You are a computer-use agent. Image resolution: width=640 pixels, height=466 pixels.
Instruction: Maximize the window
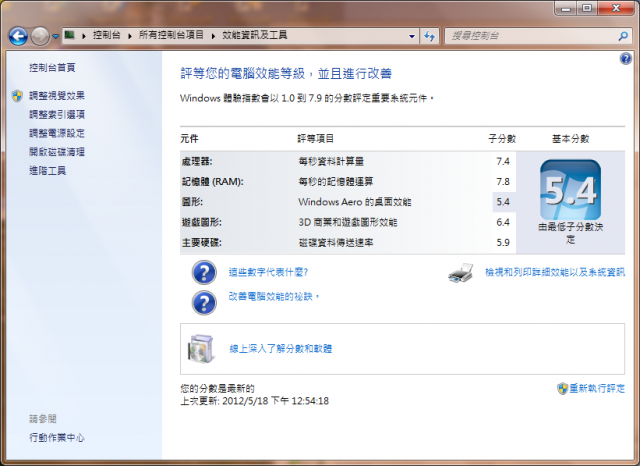pyautogui.click(x=587, y=9)
